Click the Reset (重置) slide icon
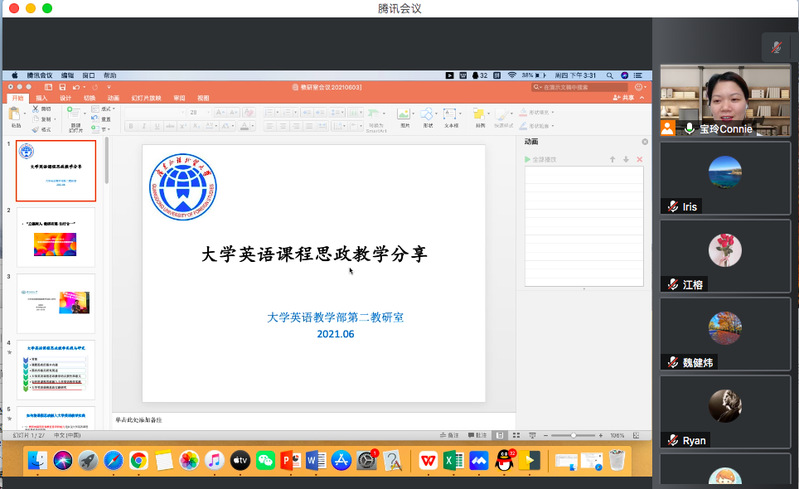Screen dimensions: 799x489 coord(95,119)
